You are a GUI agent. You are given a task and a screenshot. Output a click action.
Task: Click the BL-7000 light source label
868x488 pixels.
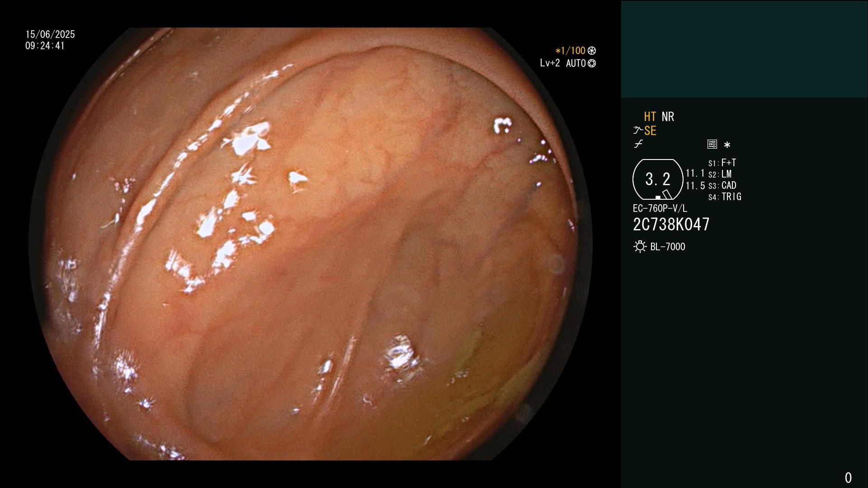[668, 247]
